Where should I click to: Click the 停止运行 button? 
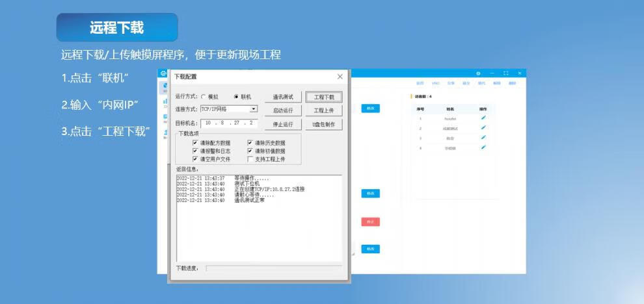pos(283,124)
